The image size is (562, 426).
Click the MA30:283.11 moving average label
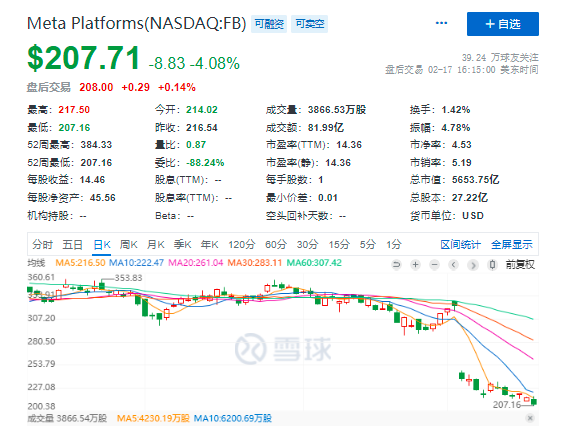coord(255,263)
